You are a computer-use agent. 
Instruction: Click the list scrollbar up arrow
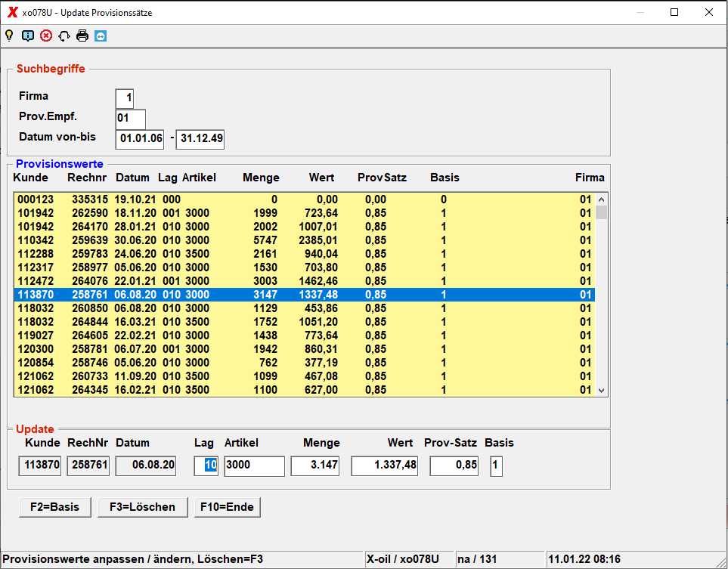[601, 199]
